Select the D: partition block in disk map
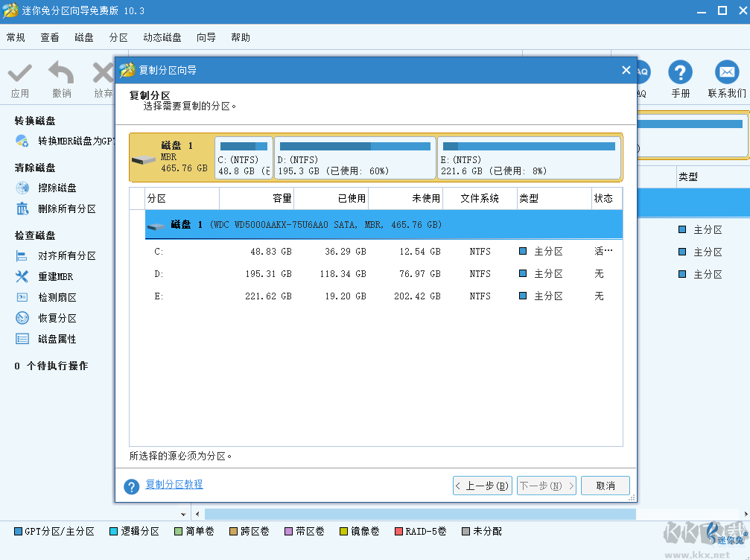The width and height of the screenshot is (750, 560). tap(355, 157)
